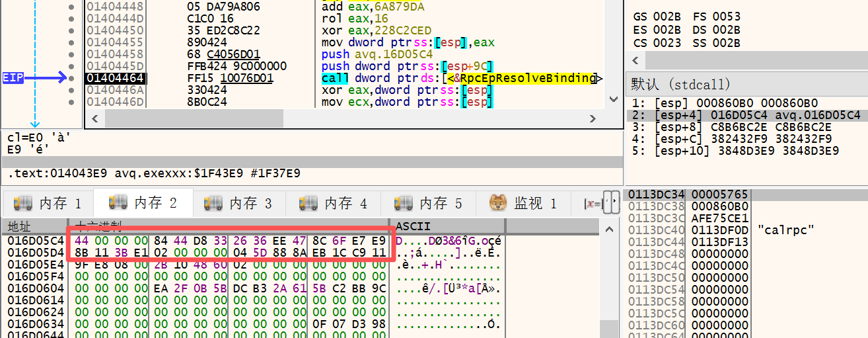Click the disassembly vertical scrollbar down arrow

pos(614,99)
